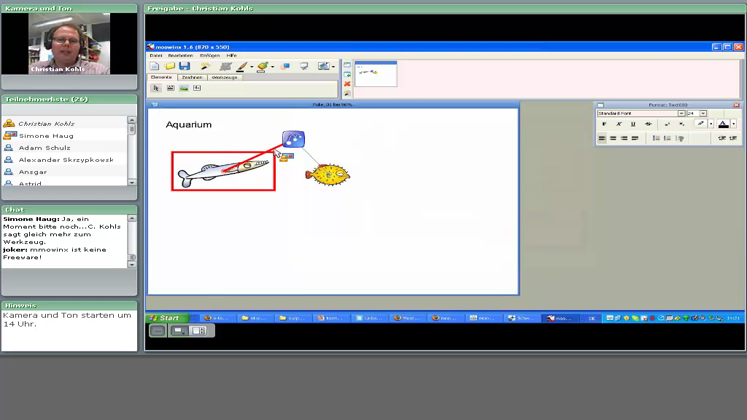Viewport: 747px width, 420px height.
Task: Click the gray shape toolbar icon
Action: pos(226,66)
